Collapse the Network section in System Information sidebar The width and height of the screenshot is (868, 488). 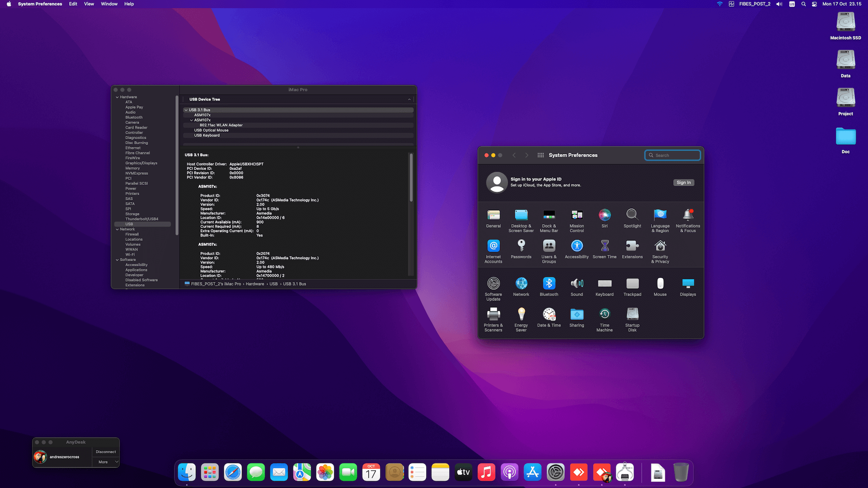click(117, 230)
